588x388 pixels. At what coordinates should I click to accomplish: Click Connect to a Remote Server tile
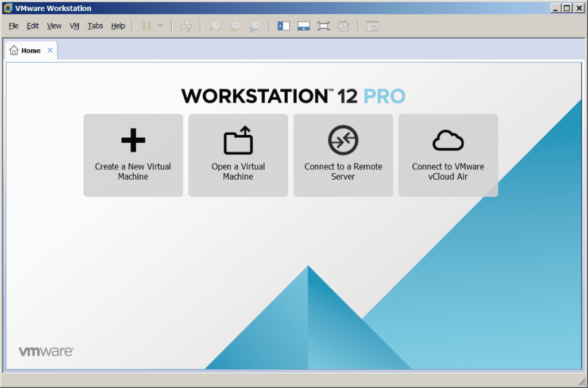click(x=343, y=155)
